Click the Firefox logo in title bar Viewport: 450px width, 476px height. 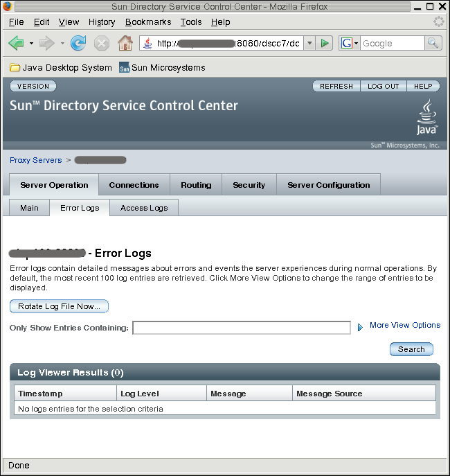click(x=7, y=6)
